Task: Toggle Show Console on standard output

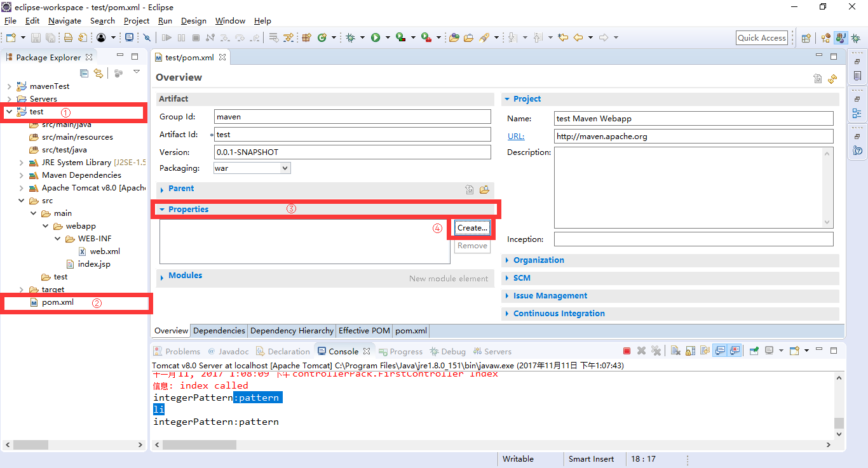Action: tap(720, 351)
